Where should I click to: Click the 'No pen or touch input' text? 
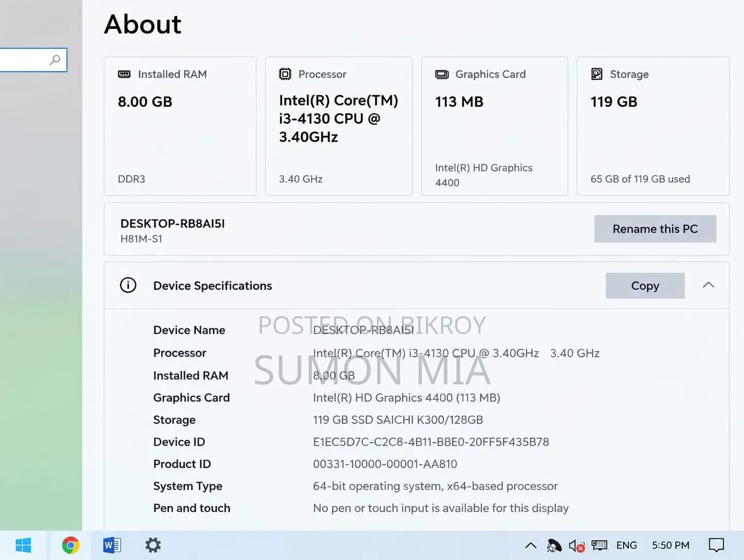[441, 509]
